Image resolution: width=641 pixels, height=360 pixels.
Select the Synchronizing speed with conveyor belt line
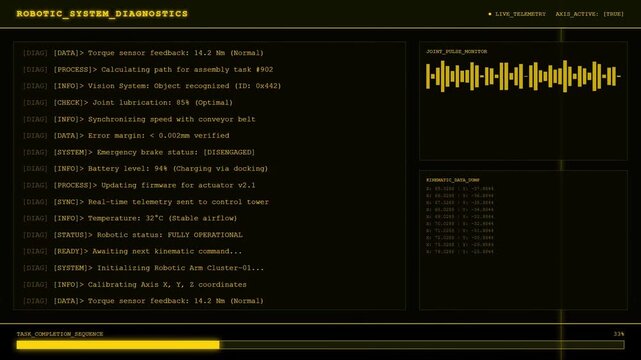pos(139,119)
